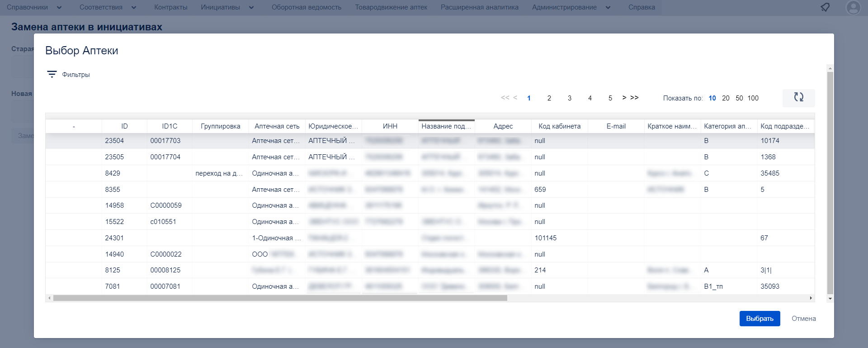Select the row with ID 23505

pos(430,157)
